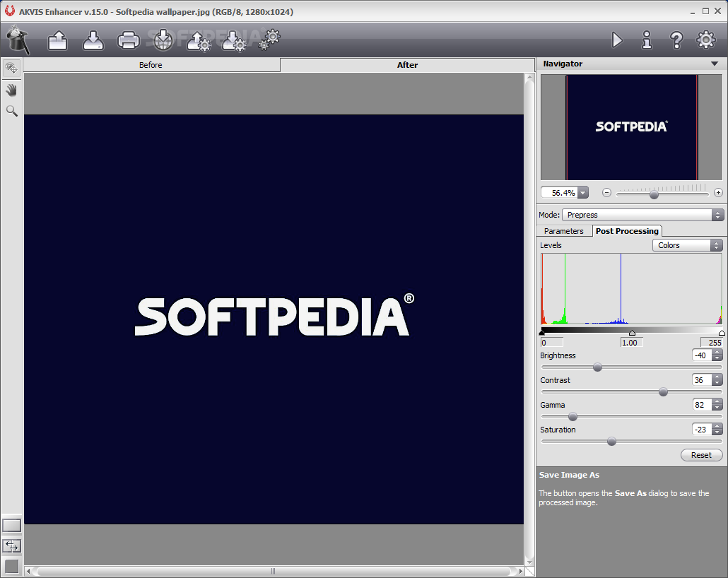Click the Gamma value stepper arrows

[x=717, y=405]
